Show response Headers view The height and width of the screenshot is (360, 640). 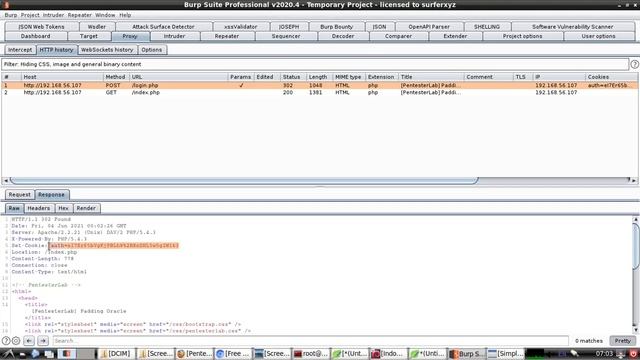click(39, 208)
